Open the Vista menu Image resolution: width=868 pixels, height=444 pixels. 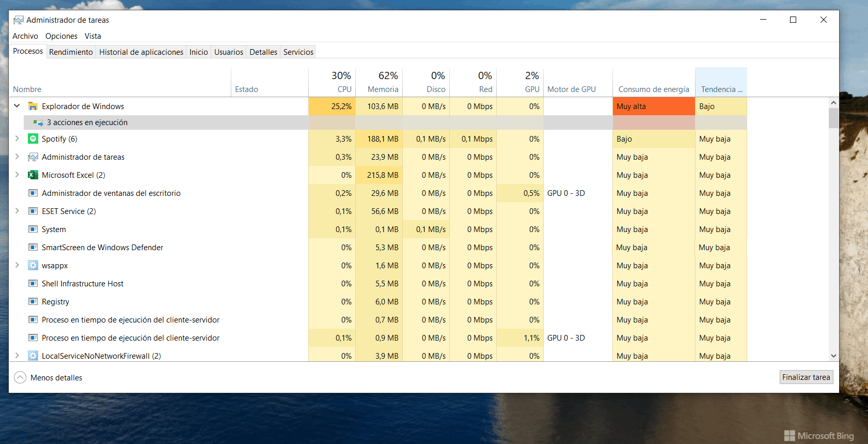tap(93, 36)
